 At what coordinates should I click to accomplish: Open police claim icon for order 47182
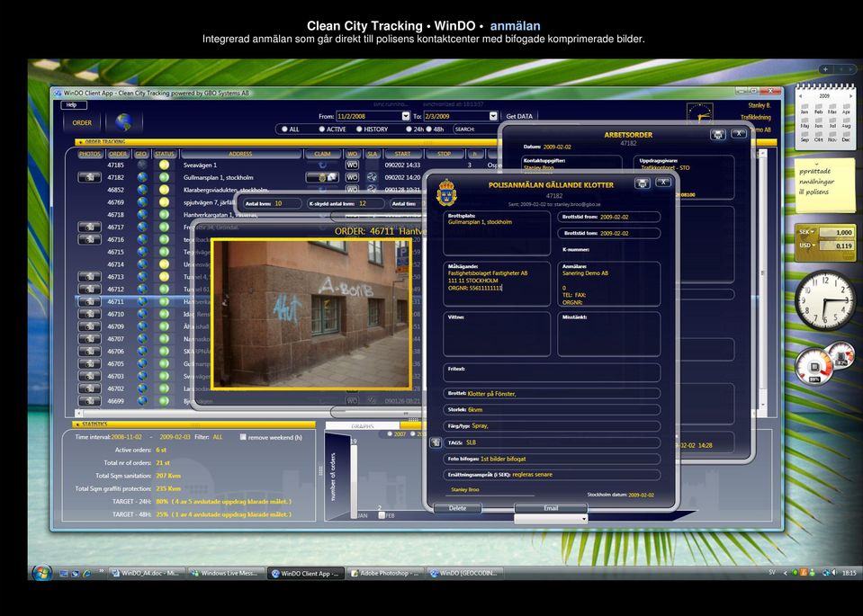point(322,177)
